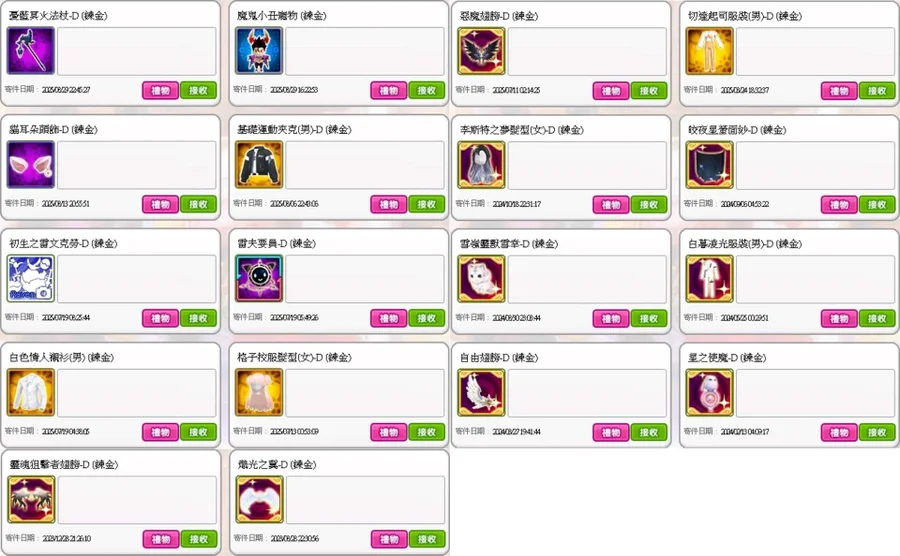Gift the 惡魔翅膀 wings with pink 禮物 button
Image resolution: width=900 pixels, height=556 pixels.
pyautogui.click(x=611, y=91)
